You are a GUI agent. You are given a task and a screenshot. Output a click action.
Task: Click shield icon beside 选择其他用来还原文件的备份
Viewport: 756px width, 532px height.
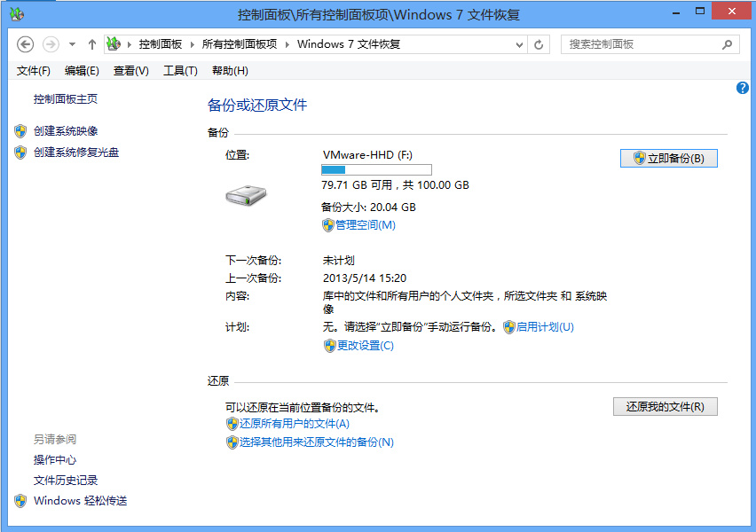click(x=232, y=442)
